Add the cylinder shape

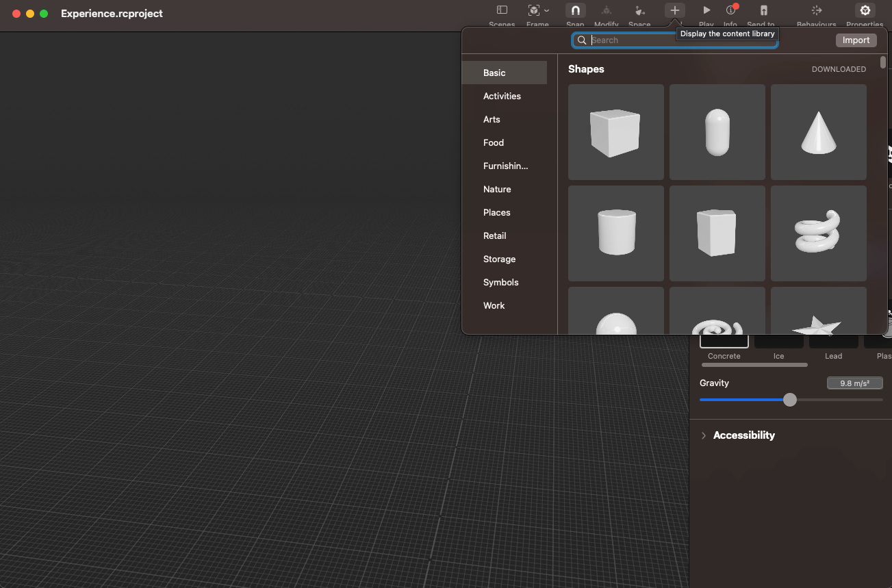click(616, 233)
